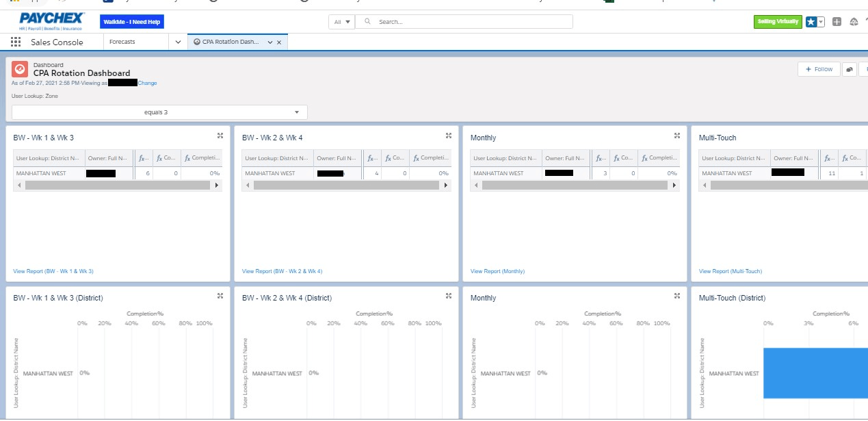Screen dimensions: 868x421
Task: Click the BW - Wk 1 & Wk 3 (District) chart title
Action: [58, 298]
